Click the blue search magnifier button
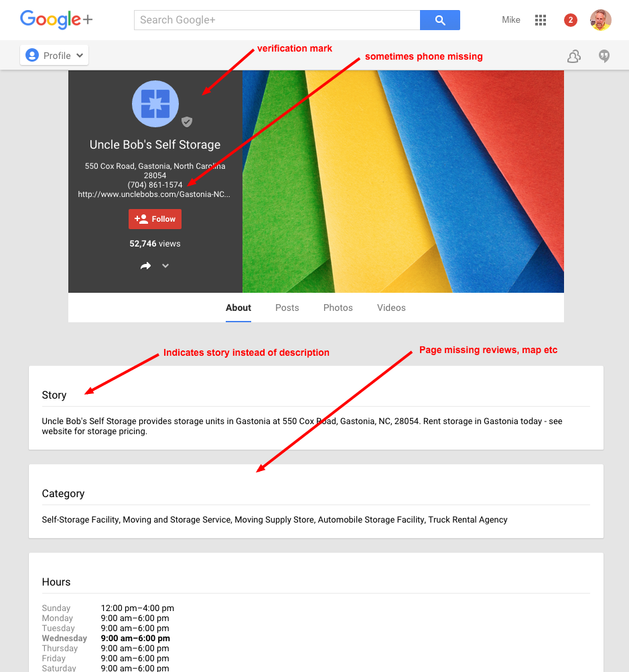The image size is (629, 672). coord(440,20)
